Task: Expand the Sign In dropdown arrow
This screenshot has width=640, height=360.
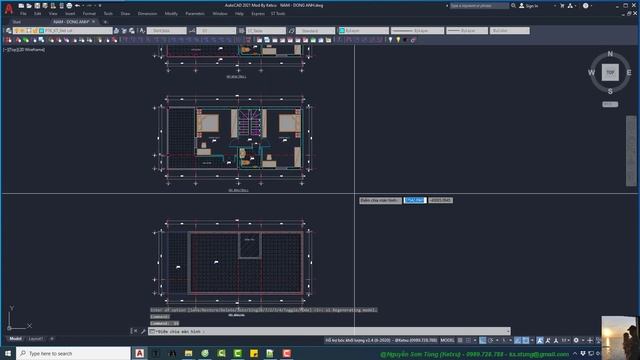Action: pos(555,6)
